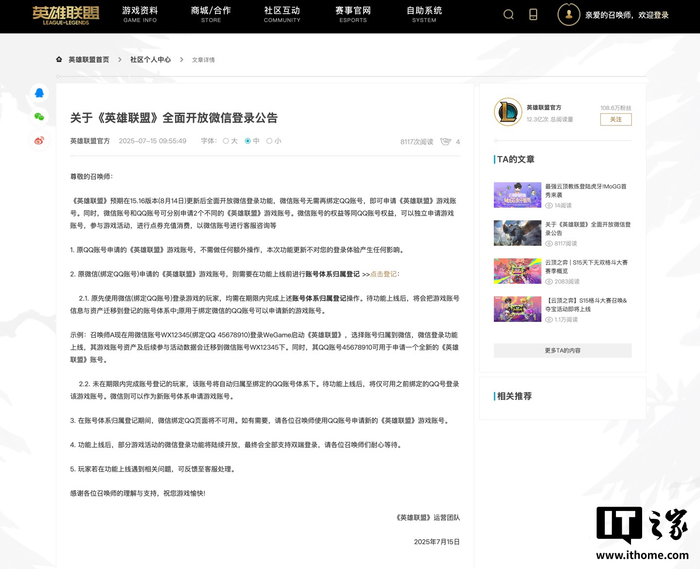Click 更多TA的内容 button
The height and width of the screenshot is (569, 700).
pyautogui.click(x=562, y=350)
